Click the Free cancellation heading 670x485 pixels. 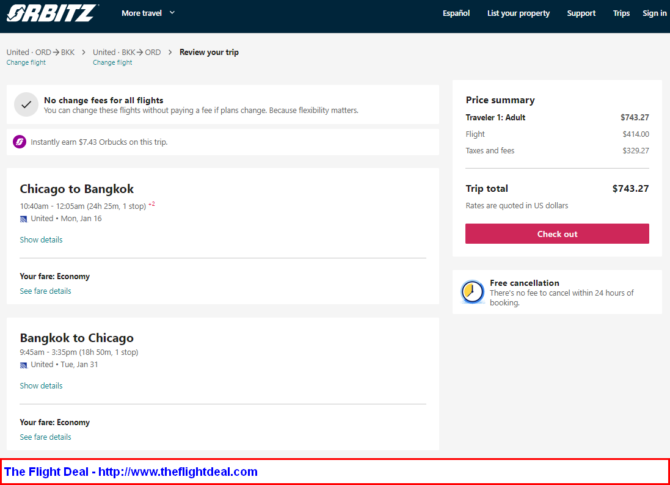[x=524, y=283]
